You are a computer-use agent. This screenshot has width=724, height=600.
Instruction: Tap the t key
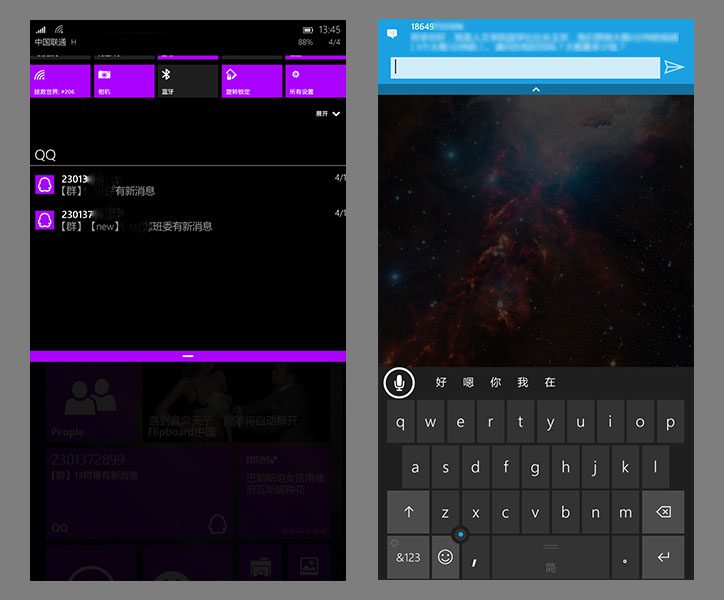(x=520, y=422)
